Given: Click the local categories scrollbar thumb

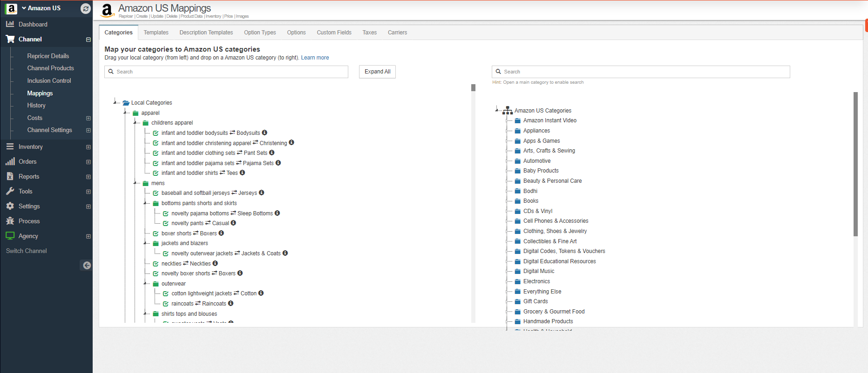Looking at the screenshot, I should pos(473,87).
